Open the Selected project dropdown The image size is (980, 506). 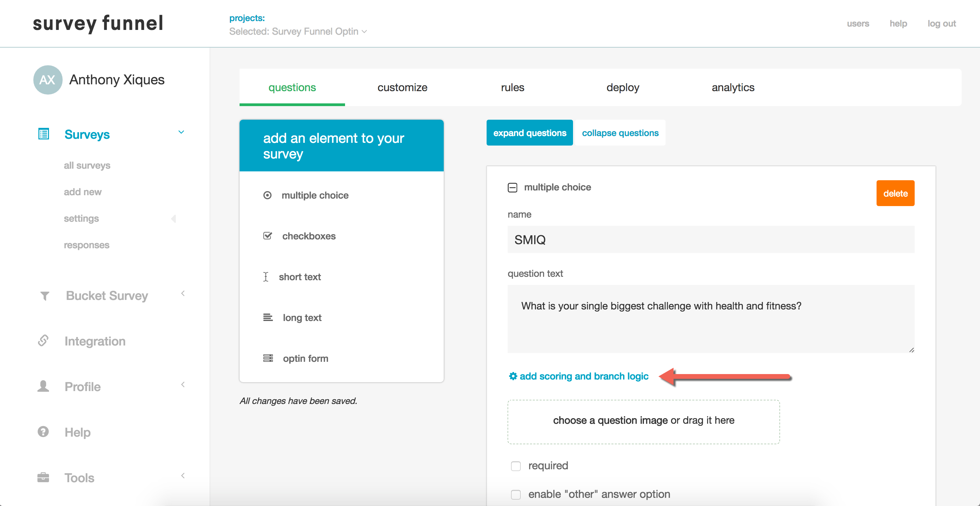[298, 32]
